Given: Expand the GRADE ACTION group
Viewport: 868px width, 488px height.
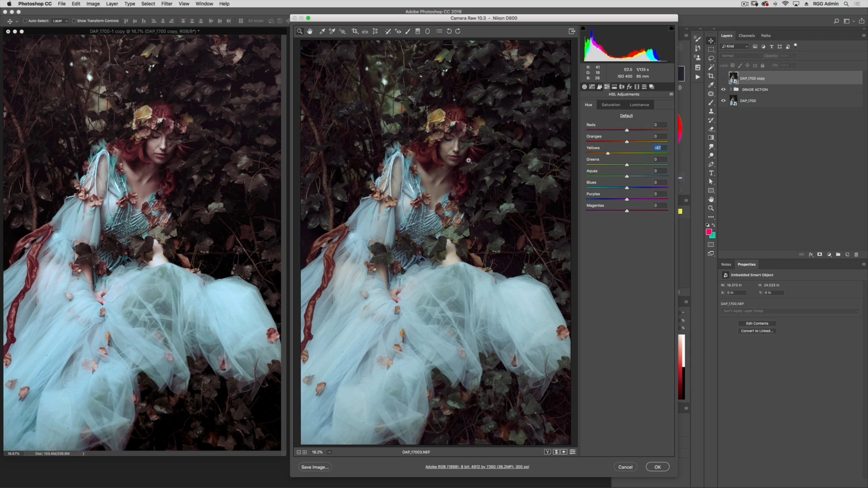Looking at the screenshot, I should 731,89.
